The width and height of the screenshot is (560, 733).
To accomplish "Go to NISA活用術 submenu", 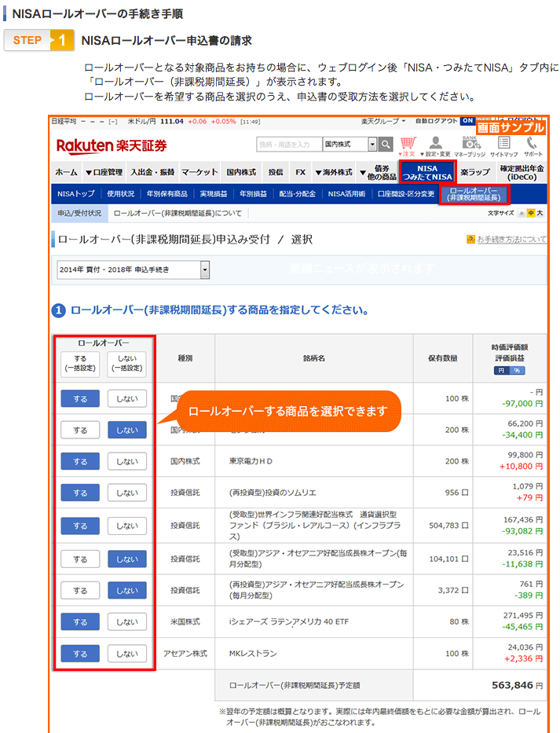I will tap(346, 194).
